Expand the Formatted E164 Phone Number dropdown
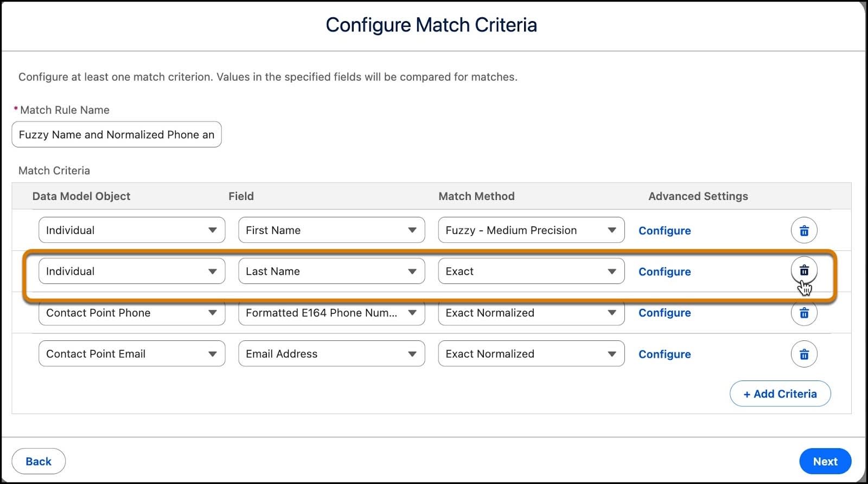The height and width of the screenshot is (484, 868). [331, 313]
